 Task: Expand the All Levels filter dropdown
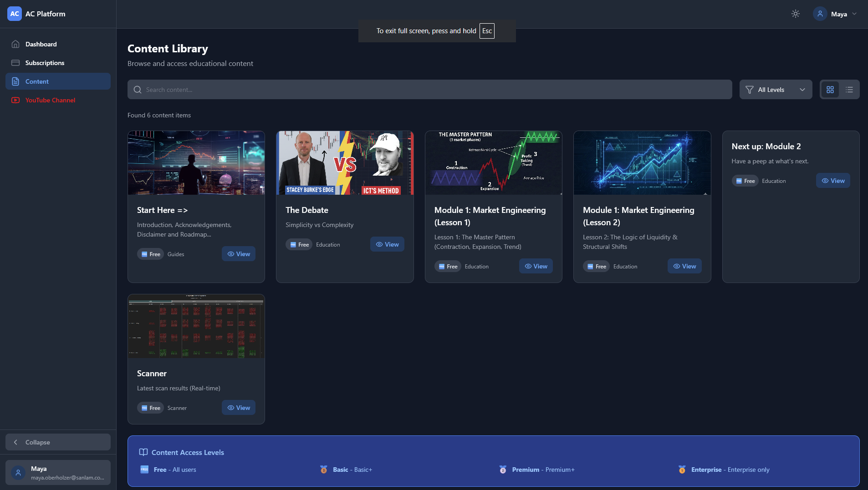point(776,90)
